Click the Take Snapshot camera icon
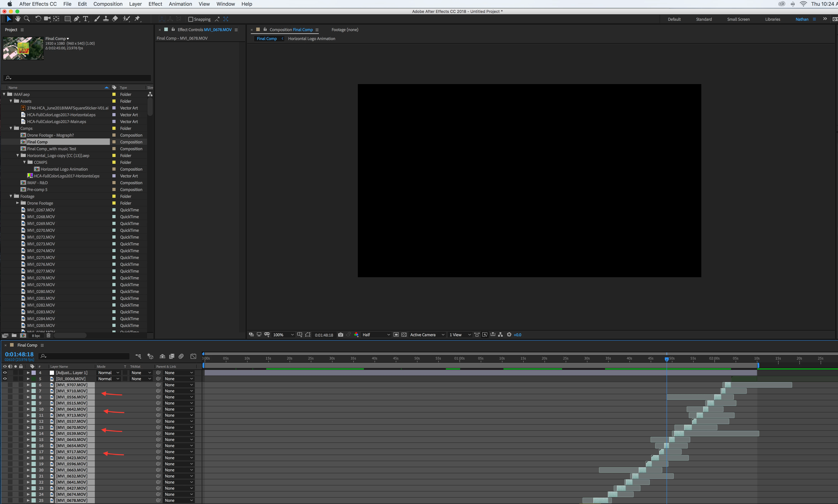Image resolution: width=838 pixels, height=504 pixels. tap(340, 335)
